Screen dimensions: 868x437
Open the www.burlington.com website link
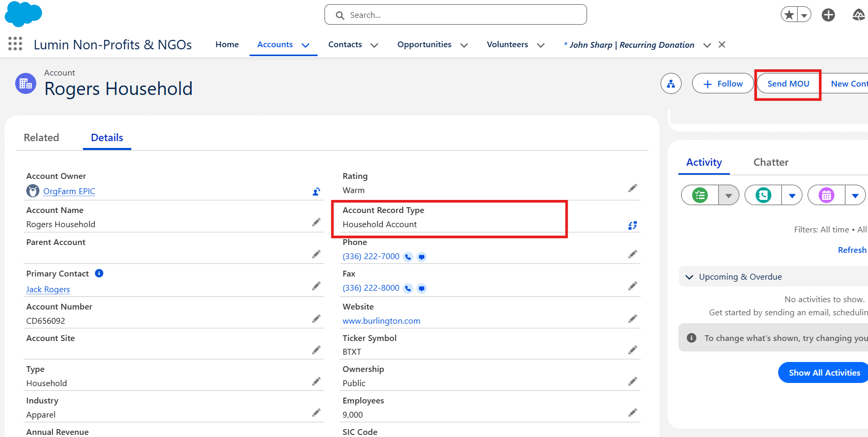381,321
